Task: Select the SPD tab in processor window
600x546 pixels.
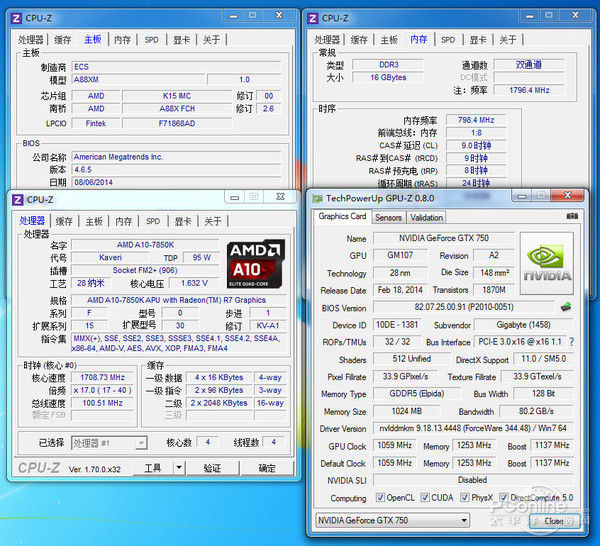Action: tap(152, 221)
